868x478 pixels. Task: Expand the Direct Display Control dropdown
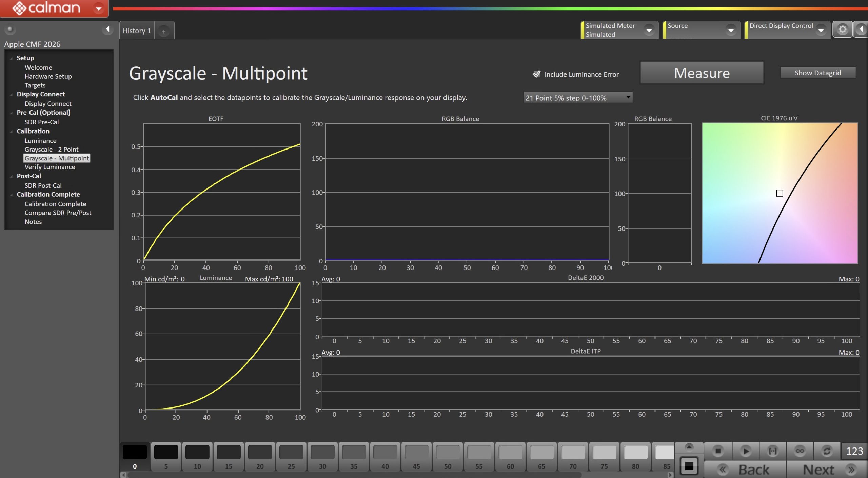pyautogui.click(x=821, y=30)
